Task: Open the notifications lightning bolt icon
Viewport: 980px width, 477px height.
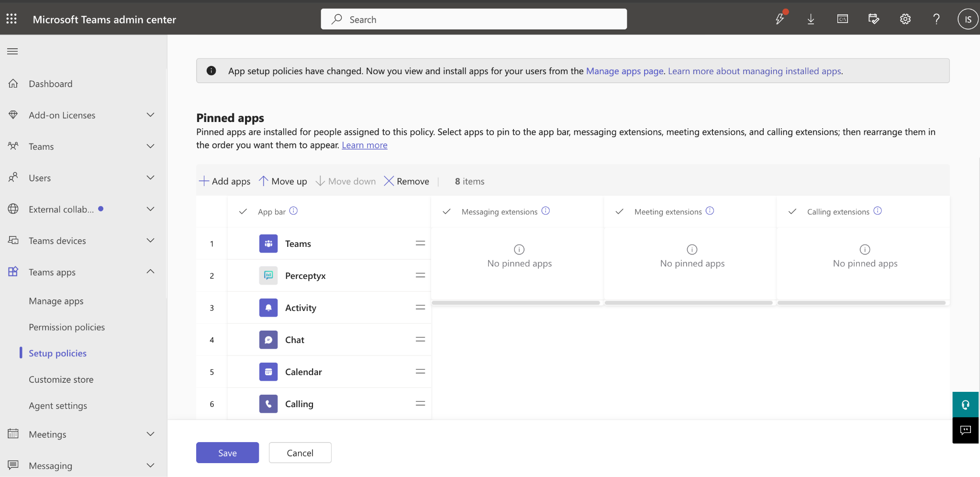Action: pos(780,19)
